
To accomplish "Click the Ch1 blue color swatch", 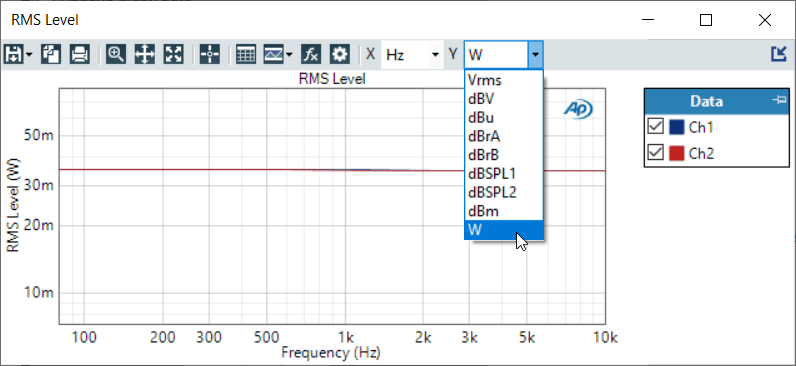I will pyautogui.click(x=677, y=127).
